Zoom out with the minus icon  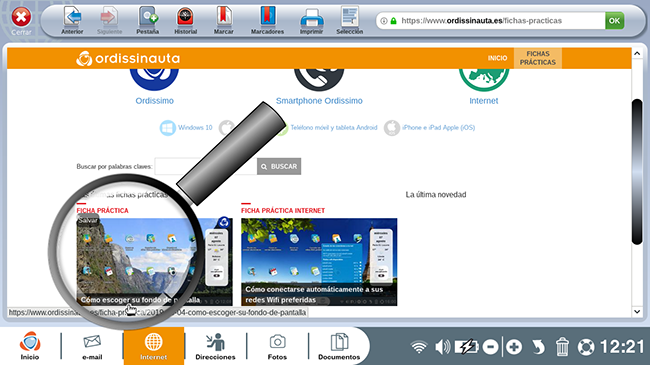click(x=490, y=347)
